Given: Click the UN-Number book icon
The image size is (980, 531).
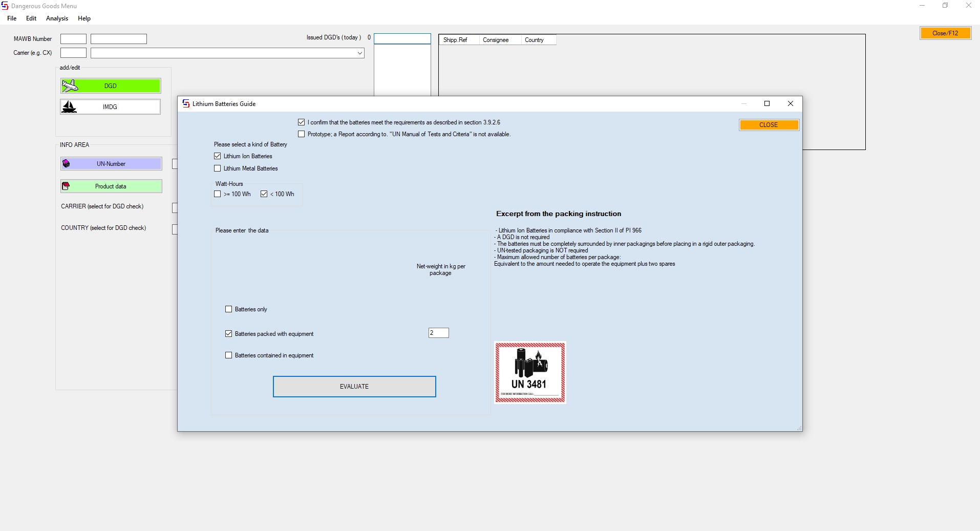Looking at the screenshot, I should [x=66, y=164].
